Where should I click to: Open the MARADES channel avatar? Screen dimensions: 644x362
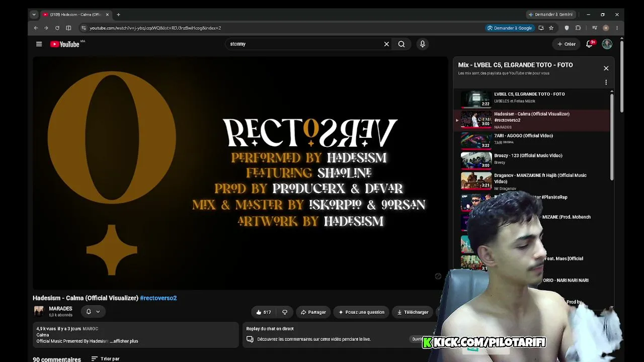(x=39, y=311)
